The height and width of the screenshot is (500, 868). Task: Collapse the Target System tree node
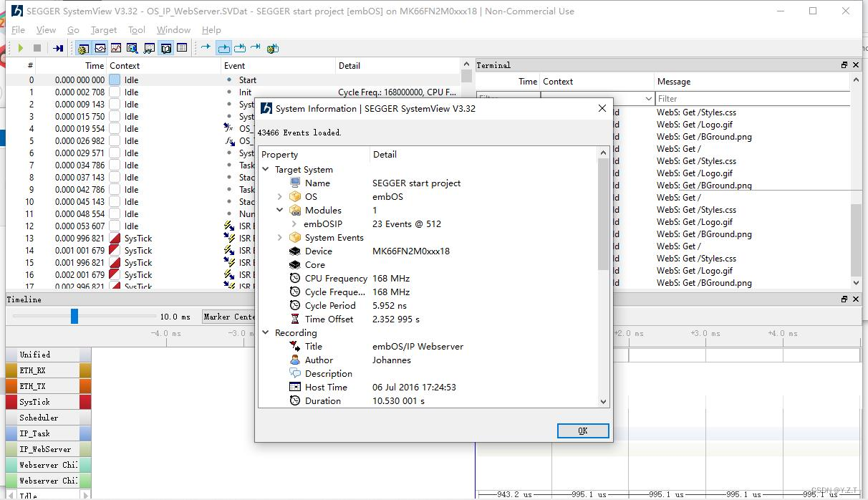[266, 170]
